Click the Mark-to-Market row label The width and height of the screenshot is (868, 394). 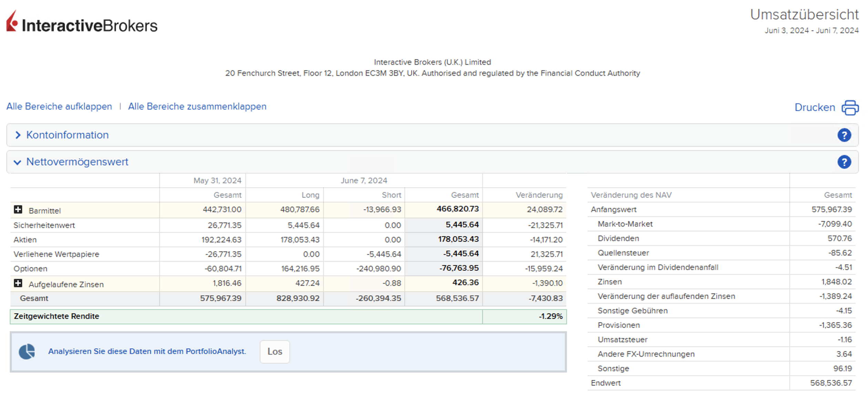pyautogui.click(x=625, y=224)
